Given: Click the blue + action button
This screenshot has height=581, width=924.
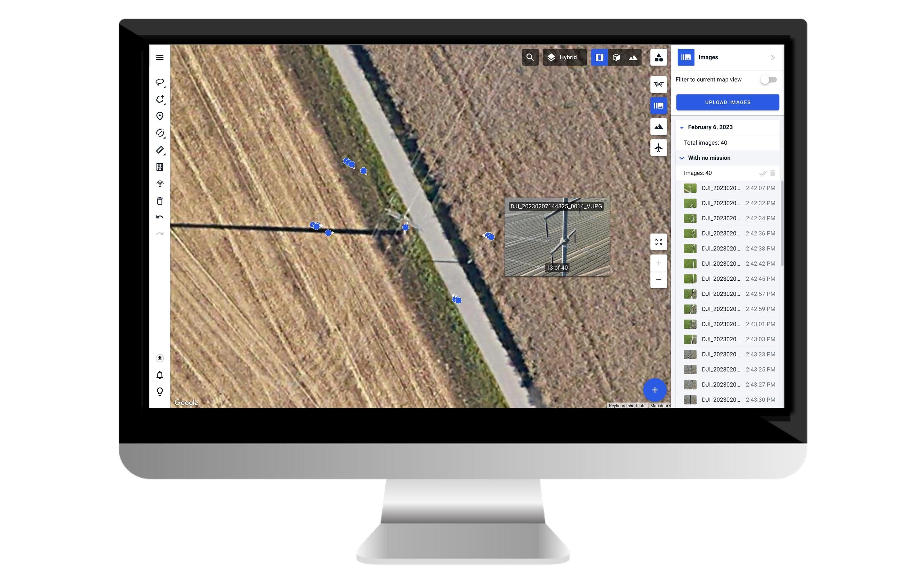Looking at the screenshot, I should pos(655,390).
